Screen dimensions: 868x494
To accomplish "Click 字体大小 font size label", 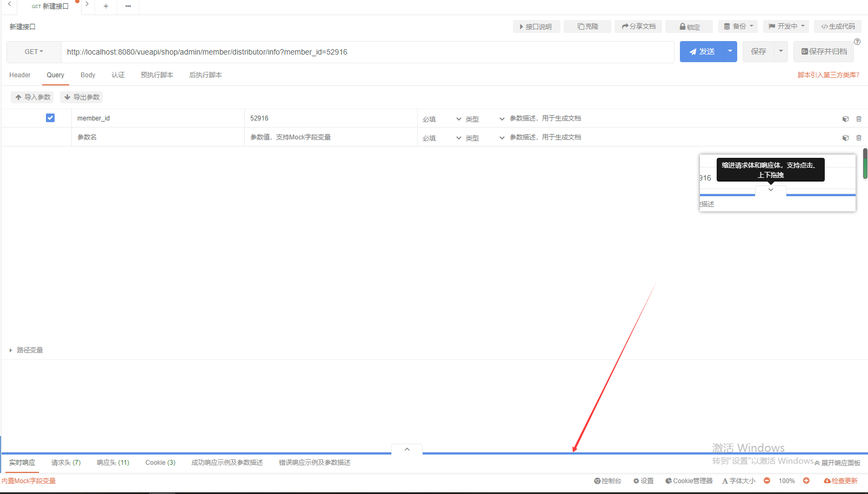I will pyautogui.click(x=739, y=481).
